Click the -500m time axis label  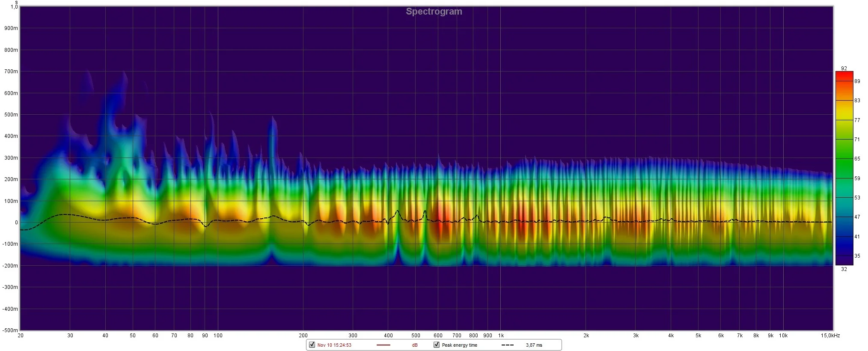pyautogui.click(x=10, y=330)
